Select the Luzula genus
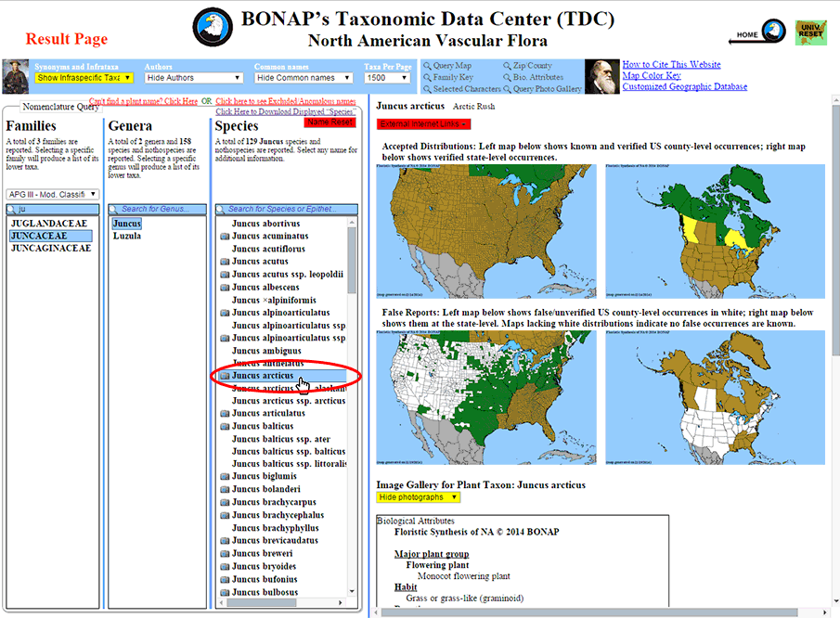Viewport: 840px width, 618px height. 127,237
